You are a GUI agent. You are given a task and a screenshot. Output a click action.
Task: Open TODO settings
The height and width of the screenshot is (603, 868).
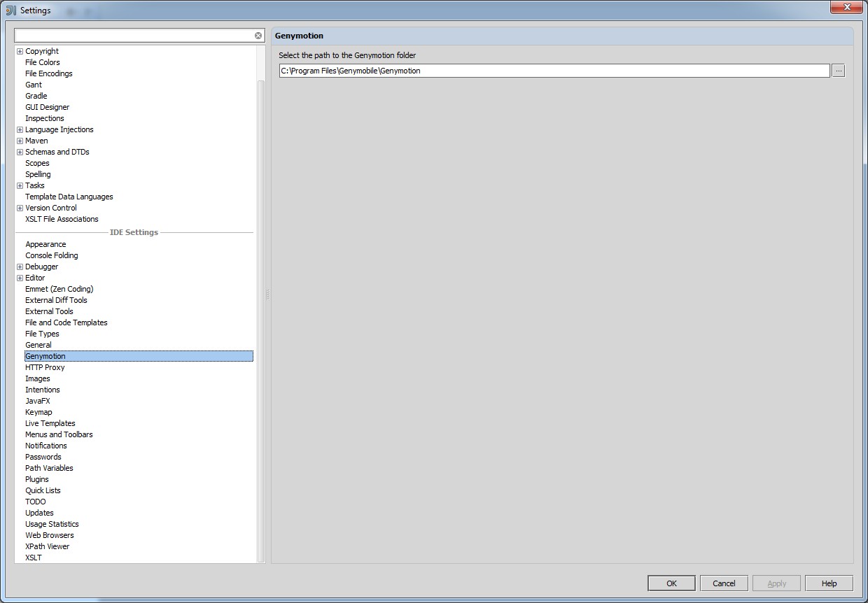36,502
